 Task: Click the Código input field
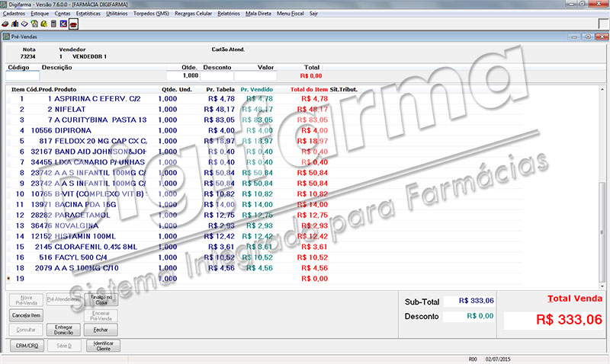coord(23,75)
